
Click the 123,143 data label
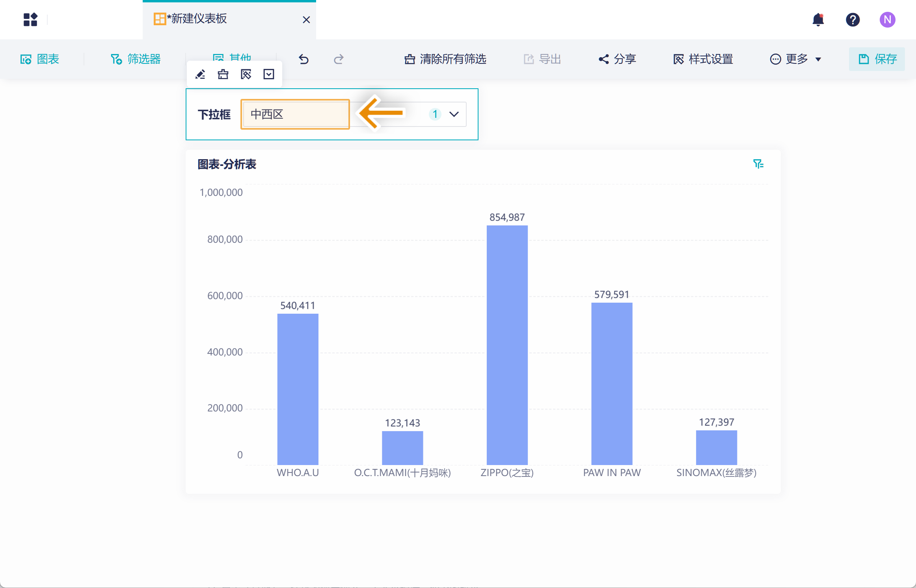point(402,423)
